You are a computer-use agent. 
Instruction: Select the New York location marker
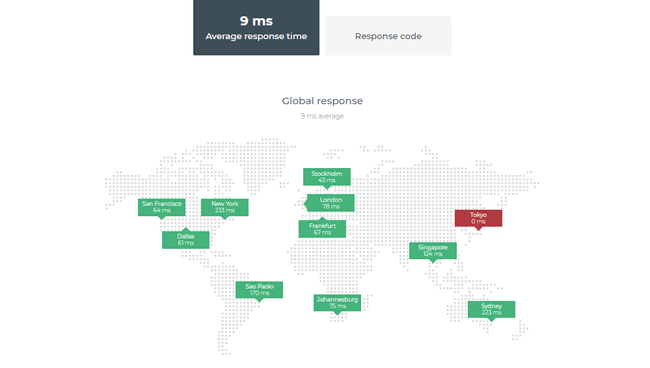point(225,207)
